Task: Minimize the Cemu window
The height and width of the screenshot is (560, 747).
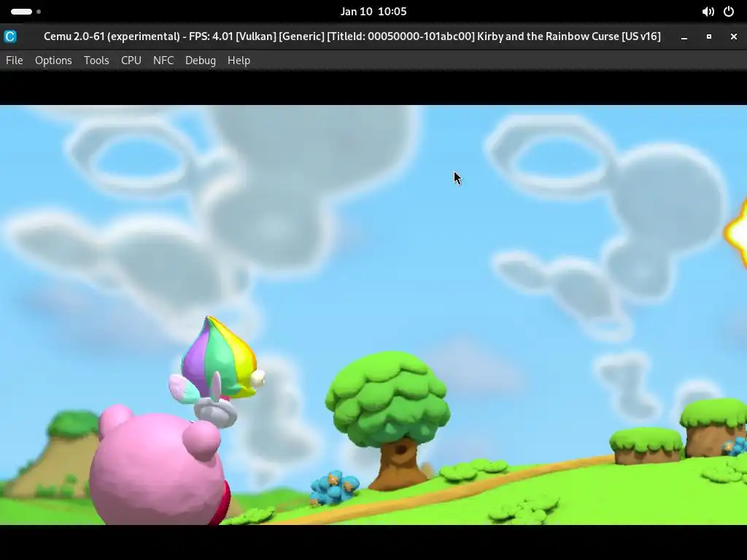Action: 684,36
